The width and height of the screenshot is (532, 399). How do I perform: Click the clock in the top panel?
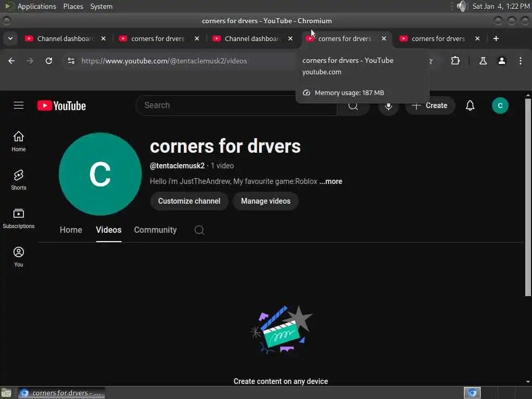[x=501, y=6]
